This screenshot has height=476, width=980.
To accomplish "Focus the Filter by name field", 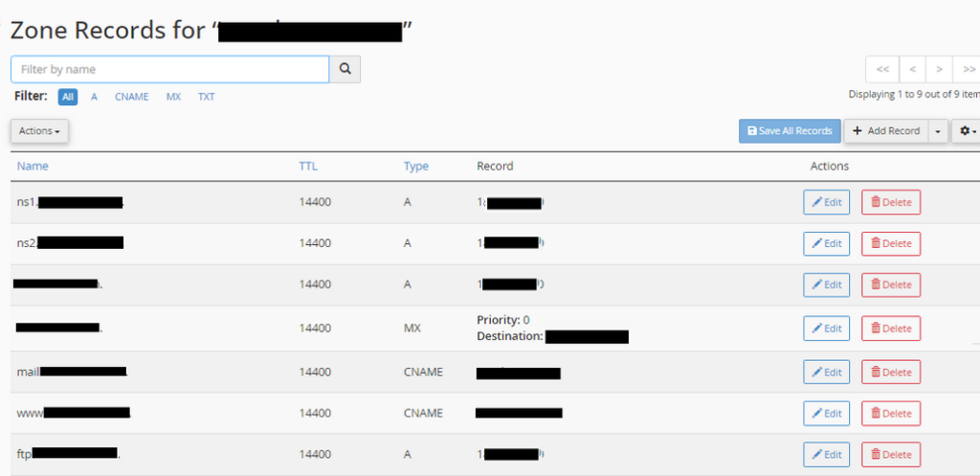I will (x=170, y=70).
